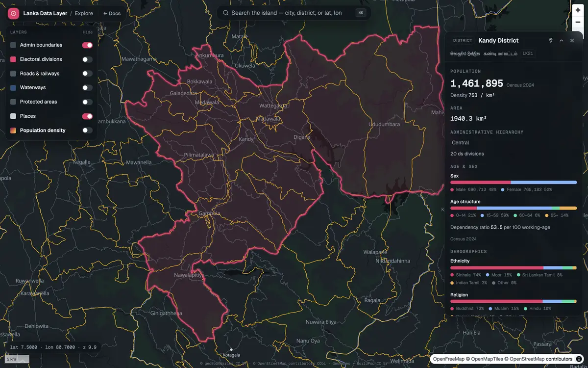Turn off Places layer toggle
The height and width of the screenshot is (368, 588).
pyautogui.click(x=87, y=116)
